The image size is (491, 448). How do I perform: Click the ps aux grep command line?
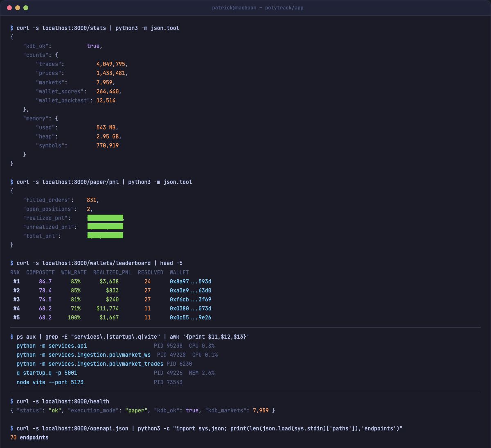pyautogui.click(x=130, y=337)
